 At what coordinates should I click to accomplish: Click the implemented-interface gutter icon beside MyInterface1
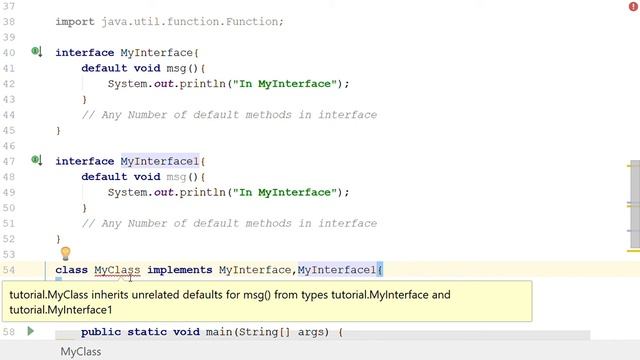(37, 160)
